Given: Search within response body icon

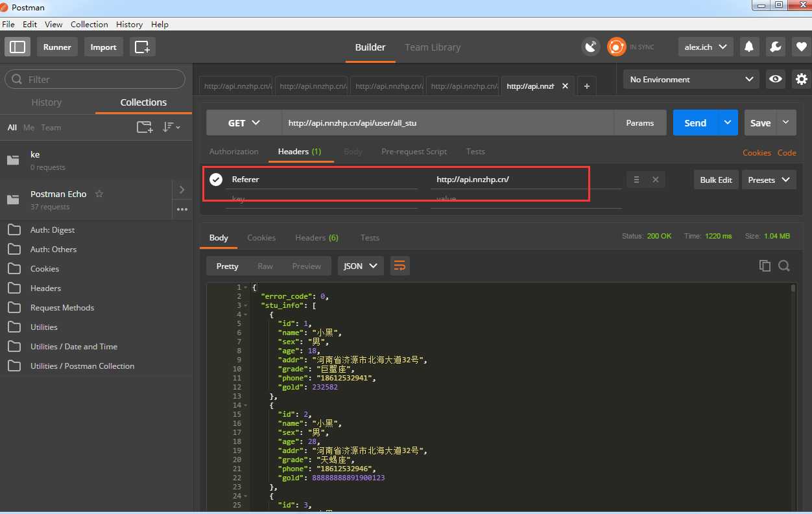Looking at the screenshot, I should pyautogui.click(x=784, y=266).
